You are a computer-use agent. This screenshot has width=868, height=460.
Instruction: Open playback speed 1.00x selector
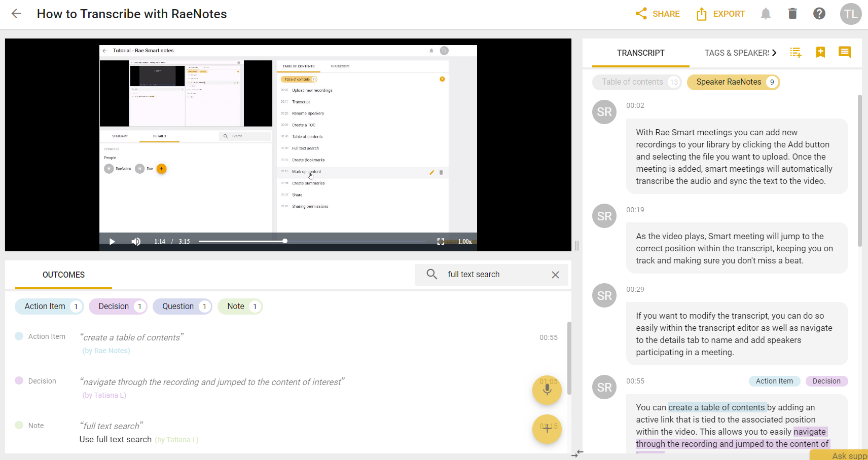[x=465, y=242]
